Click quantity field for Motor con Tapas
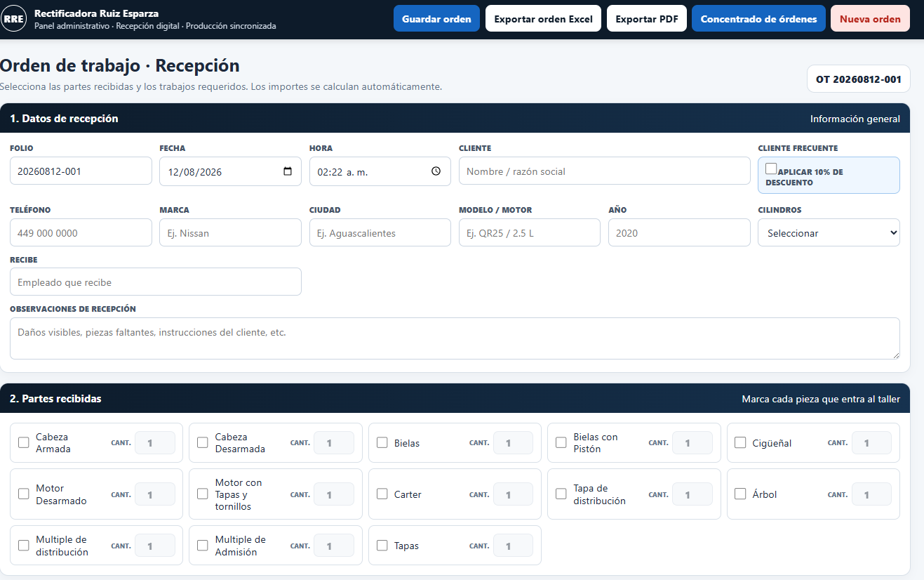Image resolution: width=924 pixels, height=580 pixels. 334,494
